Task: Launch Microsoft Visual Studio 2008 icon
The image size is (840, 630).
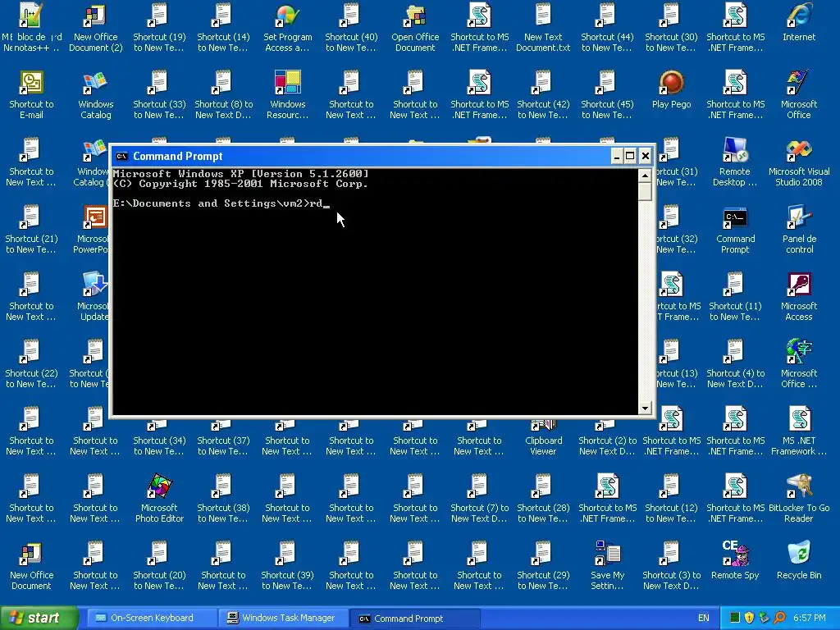Action: (799, 162)
